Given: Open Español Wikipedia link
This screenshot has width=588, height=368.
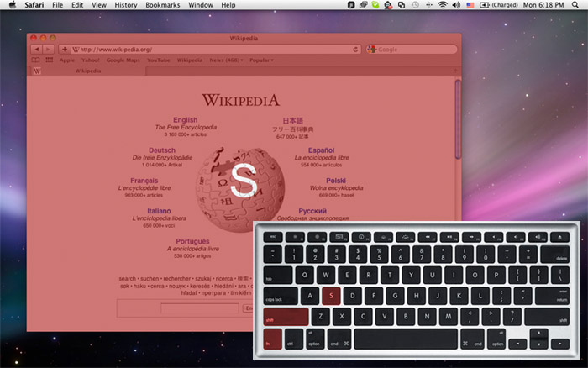Looking at the screenshot, I should [x=322, y=150].
